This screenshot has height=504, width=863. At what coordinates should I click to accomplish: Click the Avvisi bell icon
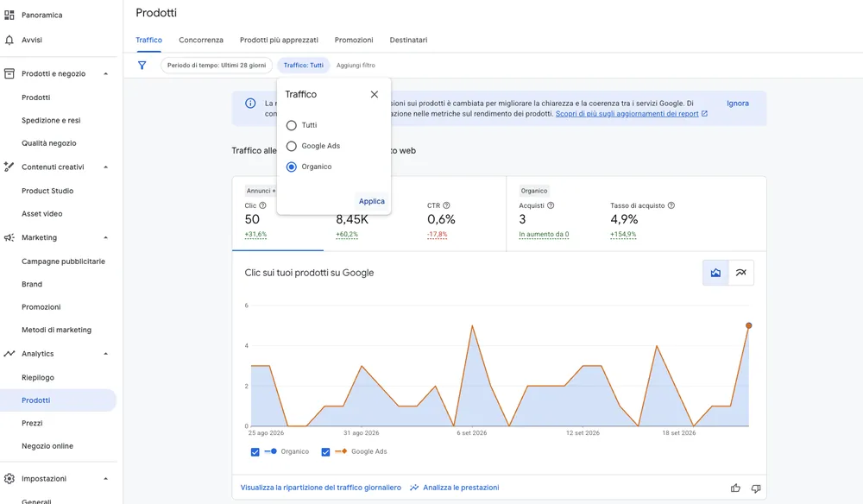coord(9,40)
